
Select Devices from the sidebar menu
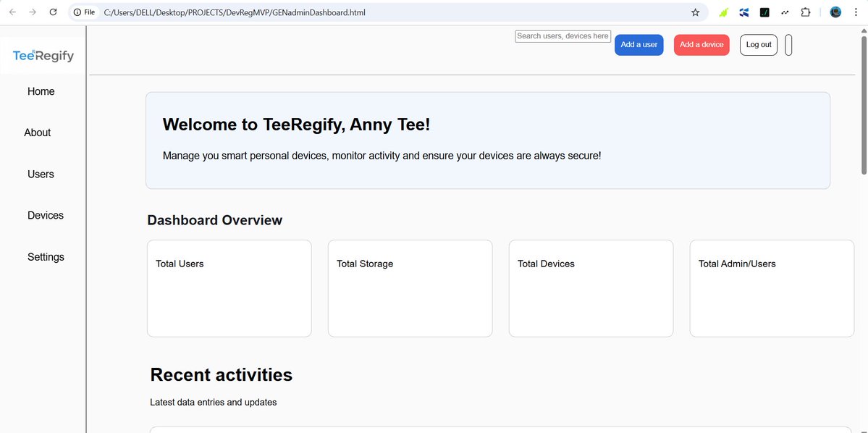click(x=46, y=216)
